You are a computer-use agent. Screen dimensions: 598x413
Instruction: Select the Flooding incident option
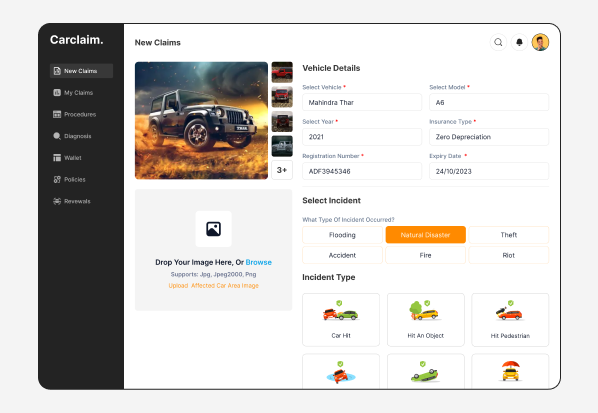342,235
